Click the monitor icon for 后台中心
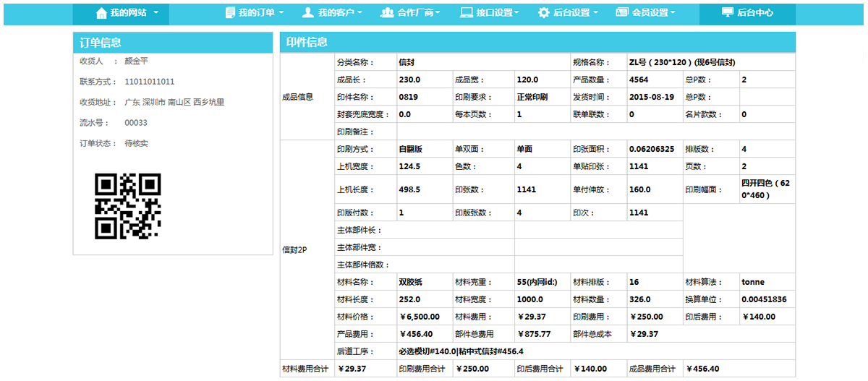This screenshot has width=868, height=381. (727, 13)
